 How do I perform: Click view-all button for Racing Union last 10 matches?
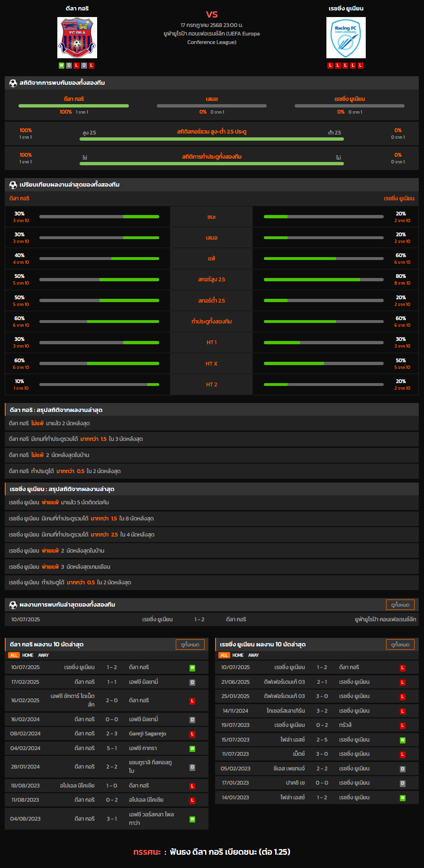coord(400,644)
